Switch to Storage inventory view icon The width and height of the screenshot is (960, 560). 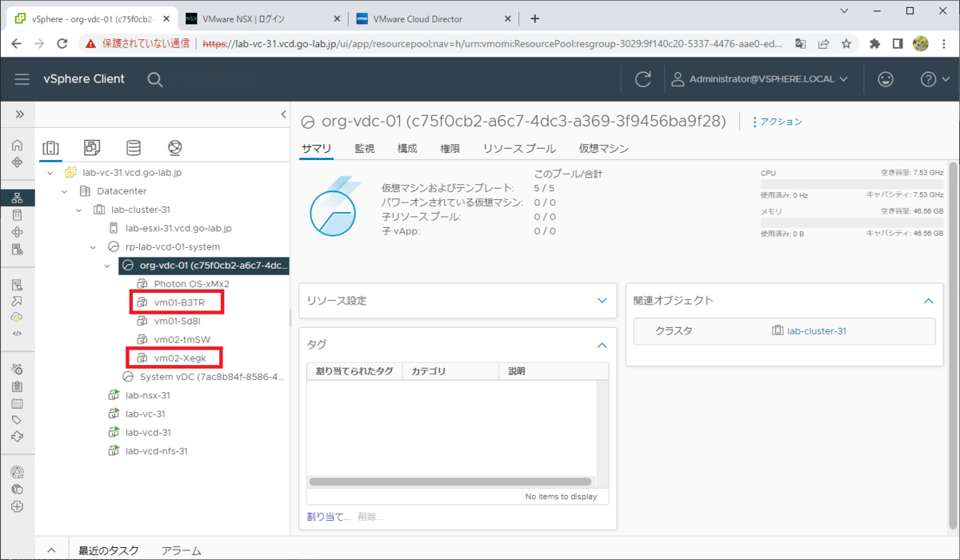tap(134, 148)
